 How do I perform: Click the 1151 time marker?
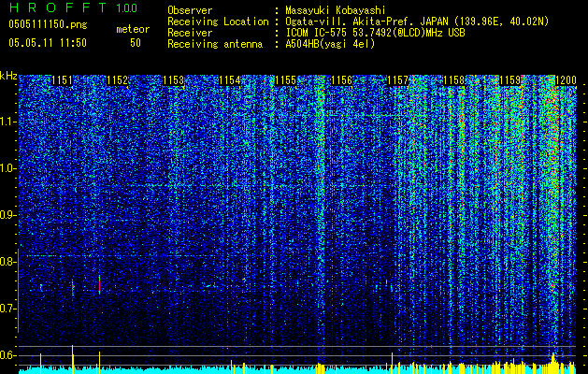pos(62,80)
